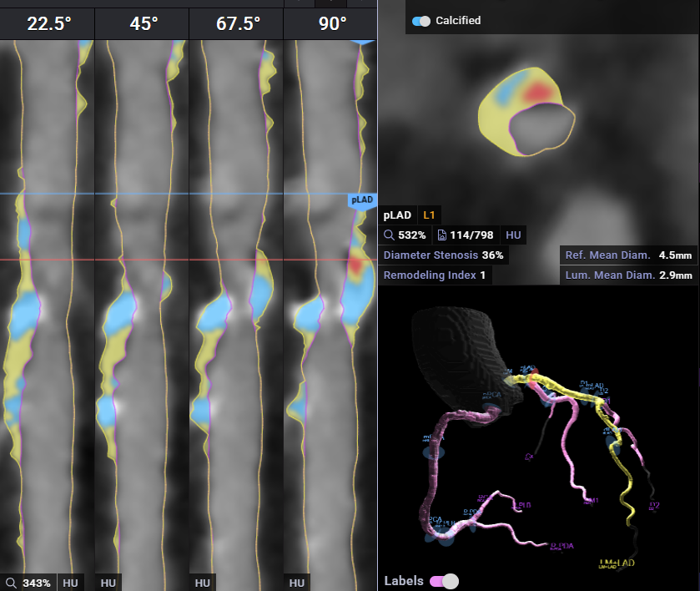700x591 pixels.
Task: Click the red plaque area in cross-section
Action: [537, 91]
